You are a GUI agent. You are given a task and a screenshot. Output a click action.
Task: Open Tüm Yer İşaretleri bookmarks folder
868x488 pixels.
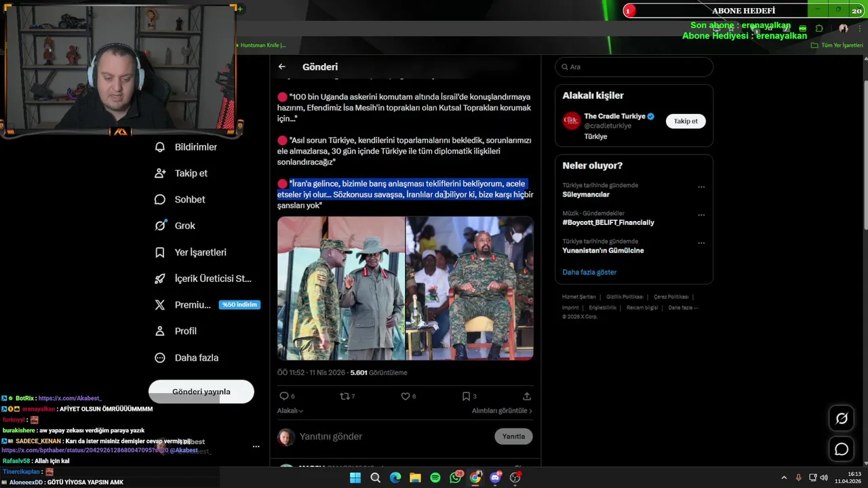[837, 45]
